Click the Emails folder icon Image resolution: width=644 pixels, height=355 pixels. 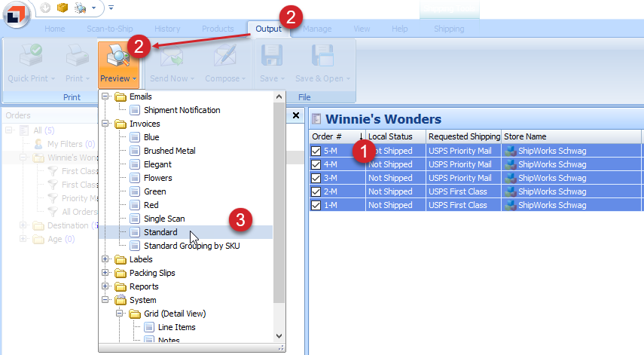(121, 97)
